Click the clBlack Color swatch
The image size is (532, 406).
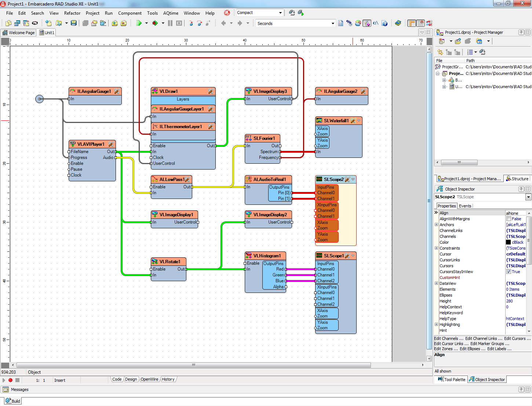pos(509,242)
